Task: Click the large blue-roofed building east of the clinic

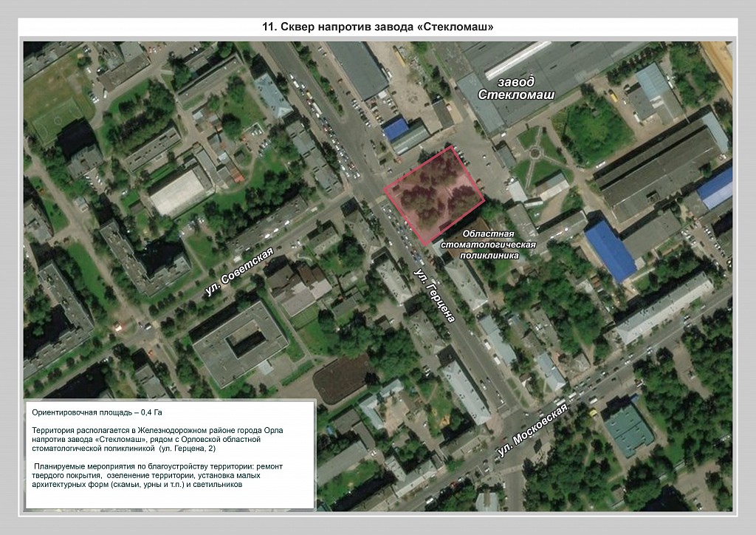Action: click(610, 251)
